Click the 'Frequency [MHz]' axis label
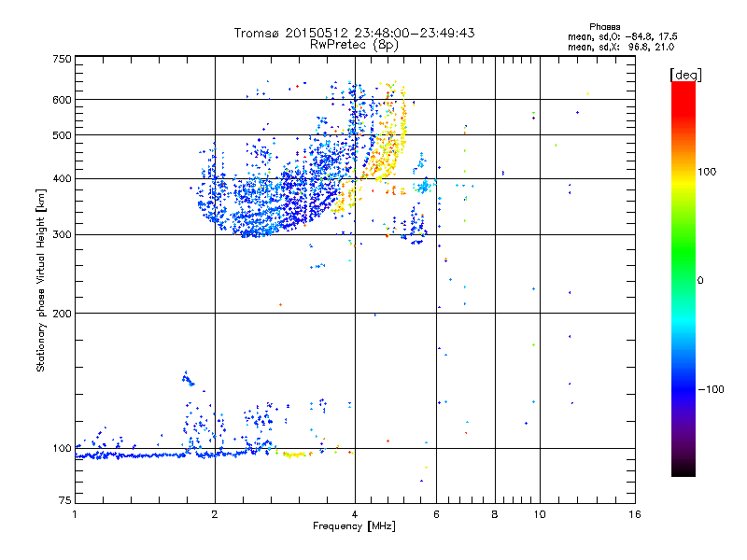Screen dimensions: 747x560 coord(354,526)
